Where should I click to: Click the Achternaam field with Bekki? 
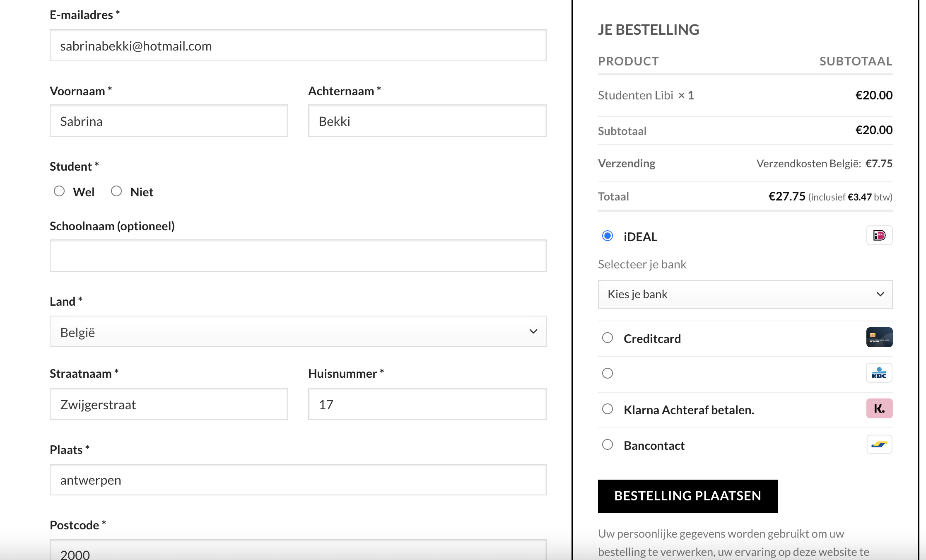tap(427, 121)
